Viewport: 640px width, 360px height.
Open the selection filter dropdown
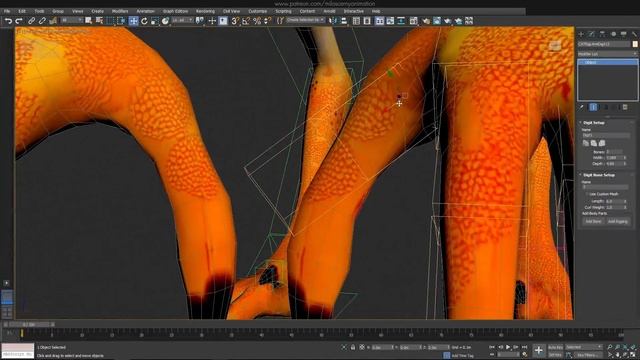(72, 20)
